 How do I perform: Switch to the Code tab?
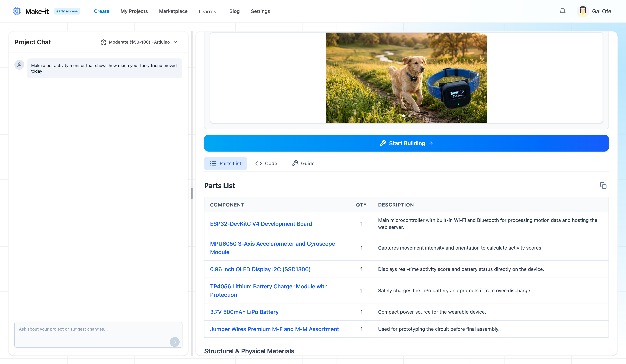(266, 163)
